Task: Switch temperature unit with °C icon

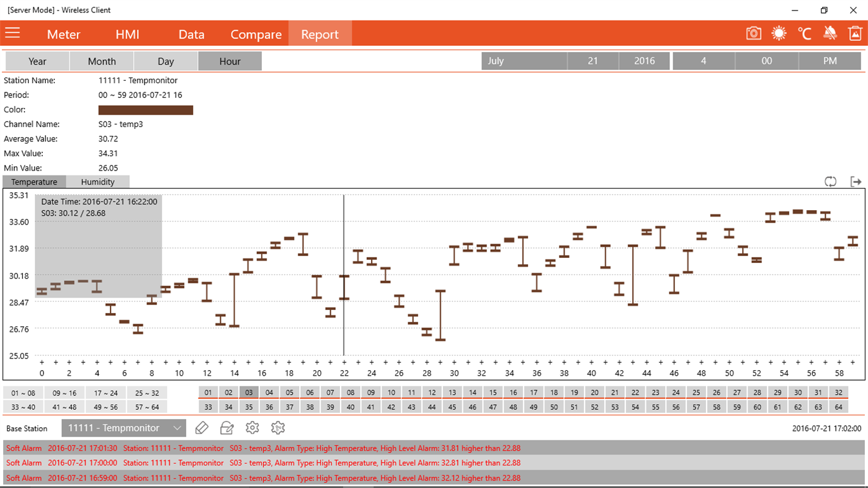Action: pyautogui.click(x=804, y=33)
